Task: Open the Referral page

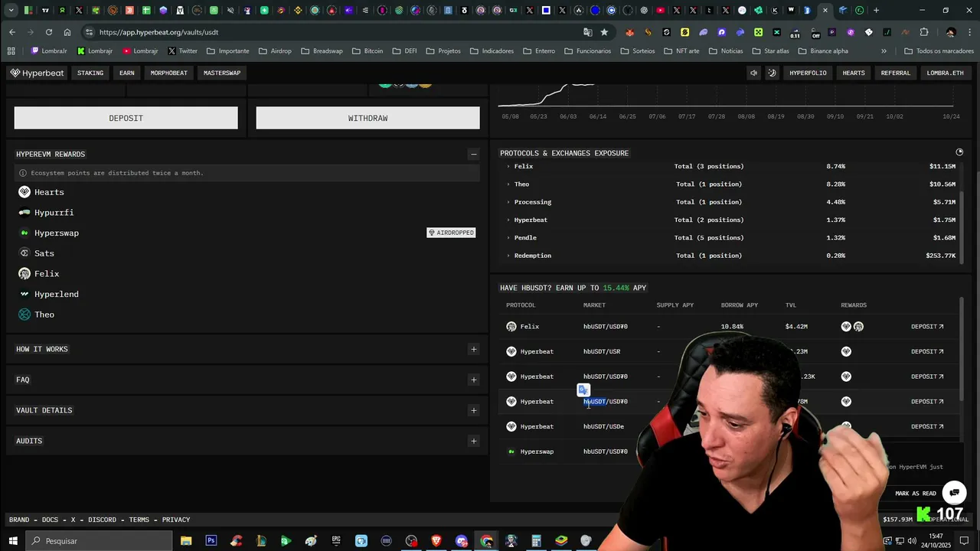Action: [896, 73]
